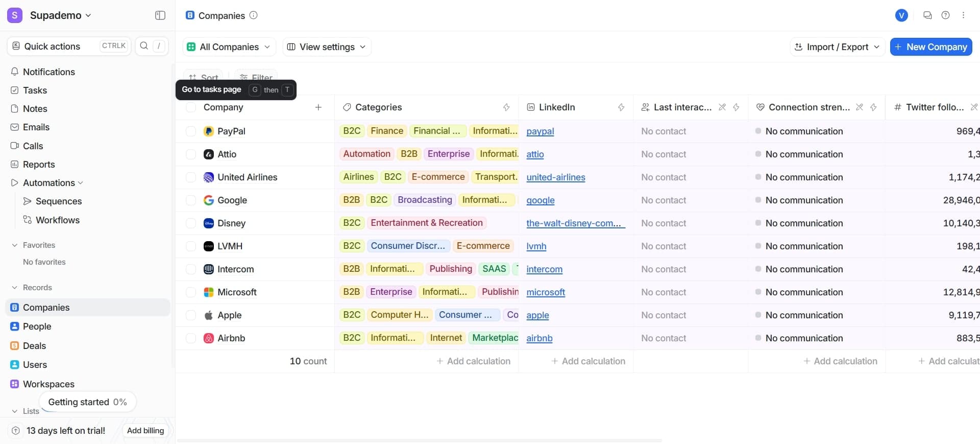Click the search magnifier icon in sidebar

click(x=144, y=46)
